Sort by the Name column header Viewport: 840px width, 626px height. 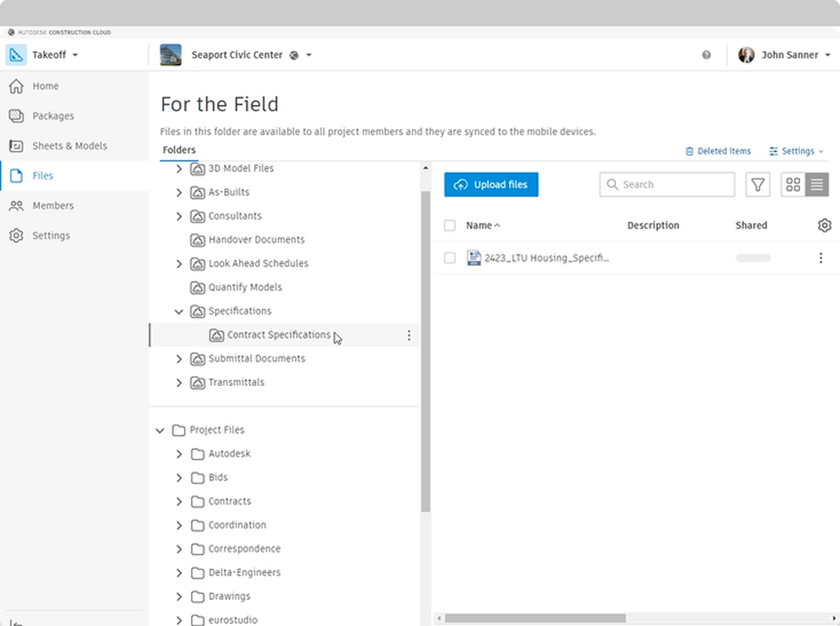(x=483, y=225)
